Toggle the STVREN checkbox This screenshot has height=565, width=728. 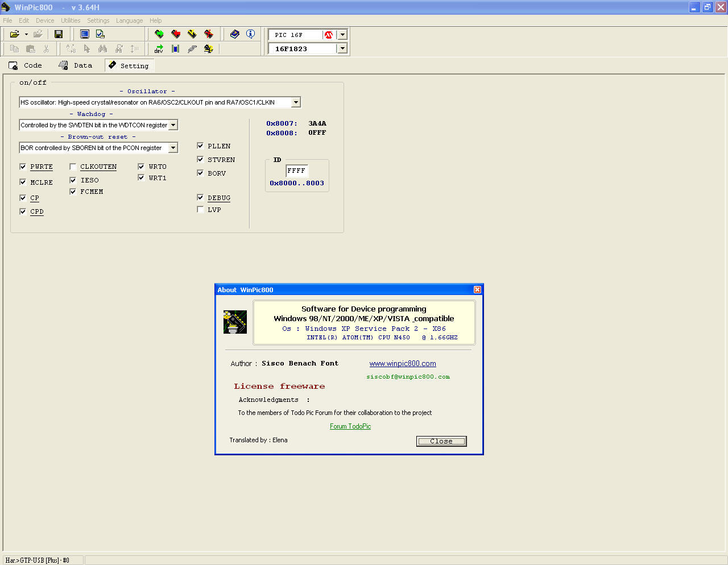point(200,159)
